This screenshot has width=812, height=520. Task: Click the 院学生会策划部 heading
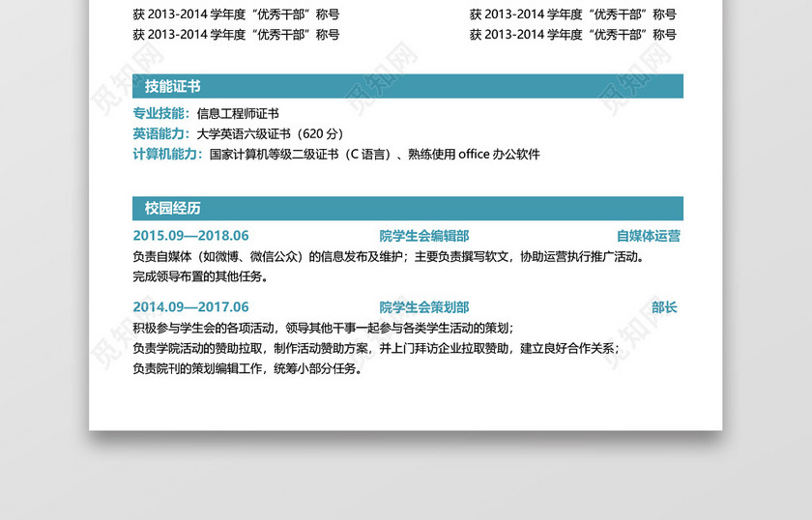tap(424, 307)
